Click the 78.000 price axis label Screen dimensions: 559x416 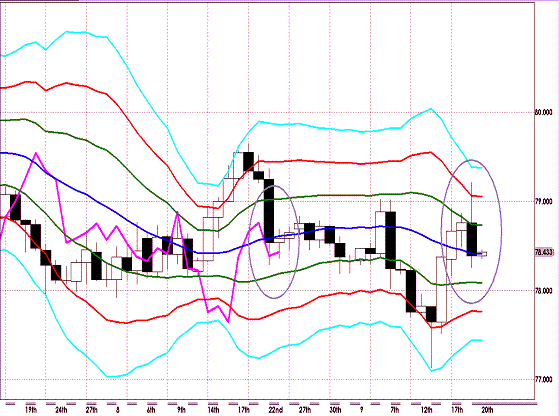[544, 291]
